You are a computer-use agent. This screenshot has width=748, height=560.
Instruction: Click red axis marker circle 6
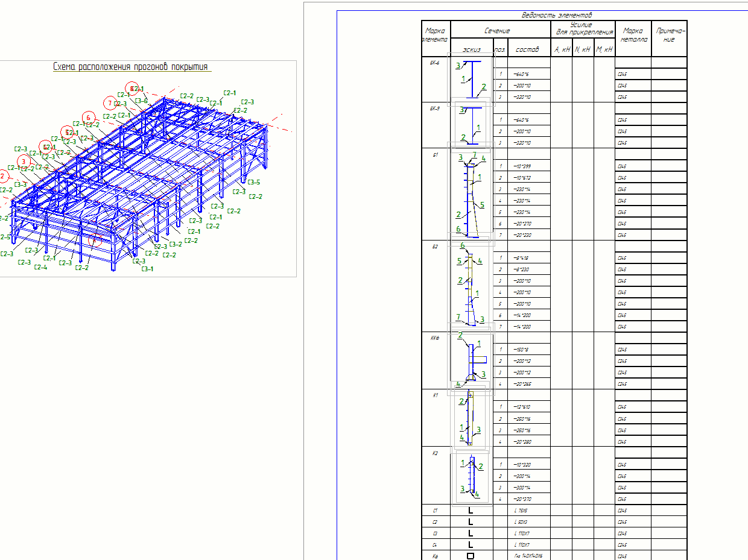tap(89, 118)
